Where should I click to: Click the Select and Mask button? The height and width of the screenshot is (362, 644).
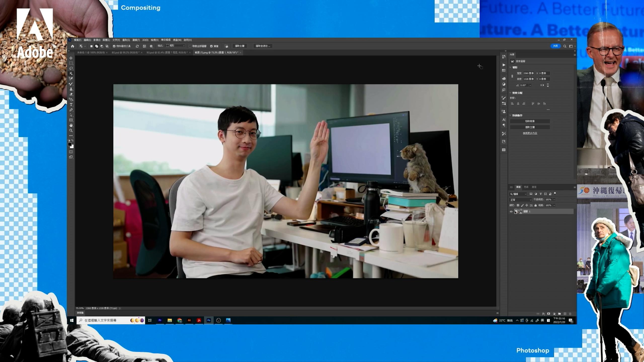tap(263, 46)
